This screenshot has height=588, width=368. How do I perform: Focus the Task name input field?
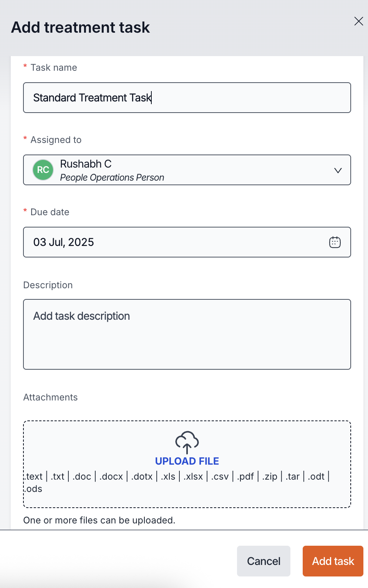[x=187, y=98]
